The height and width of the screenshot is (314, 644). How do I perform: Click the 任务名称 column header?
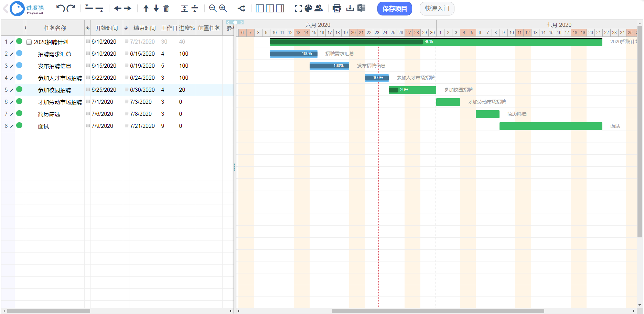55,28
